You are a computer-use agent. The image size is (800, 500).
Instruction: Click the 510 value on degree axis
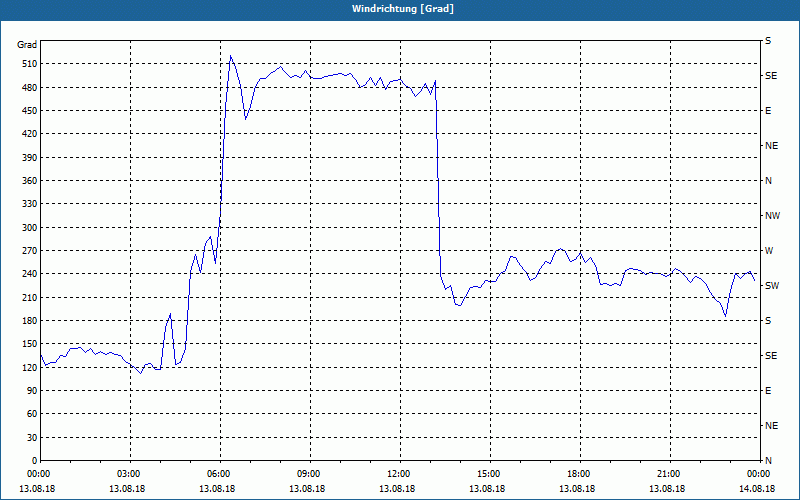pos(30,64)
